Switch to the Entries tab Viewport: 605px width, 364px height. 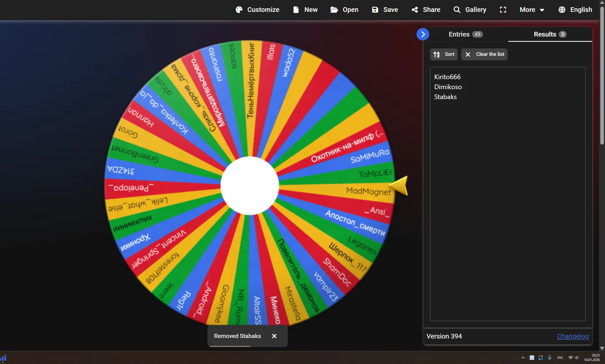tap(465, 34)
